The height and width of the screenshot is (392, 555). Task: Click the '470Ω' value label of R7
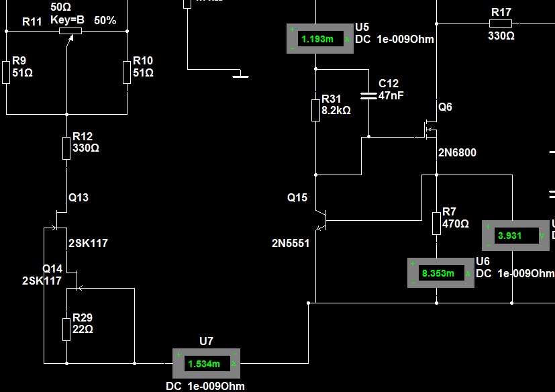pos(456,224)
